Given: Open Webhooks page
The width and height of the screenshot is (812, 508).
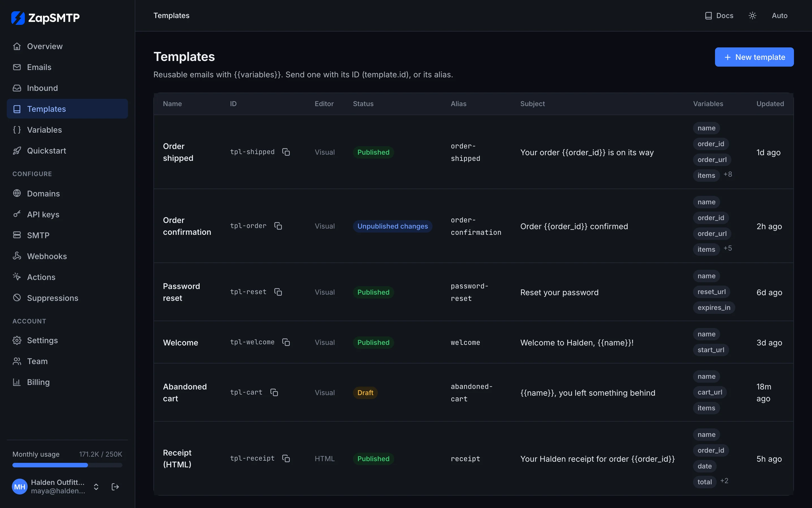Looking at the screenshot, I should tap(67, 256).
